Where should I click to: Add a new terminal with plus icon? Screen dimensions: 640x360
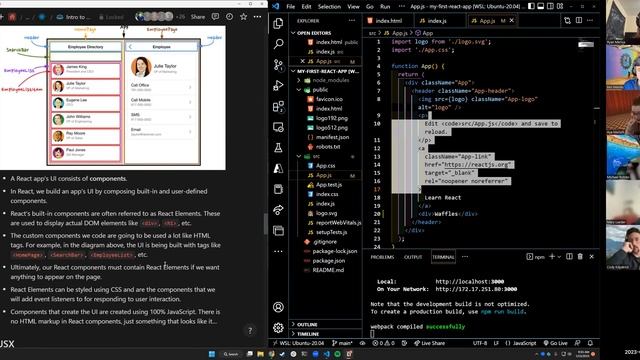552,257
